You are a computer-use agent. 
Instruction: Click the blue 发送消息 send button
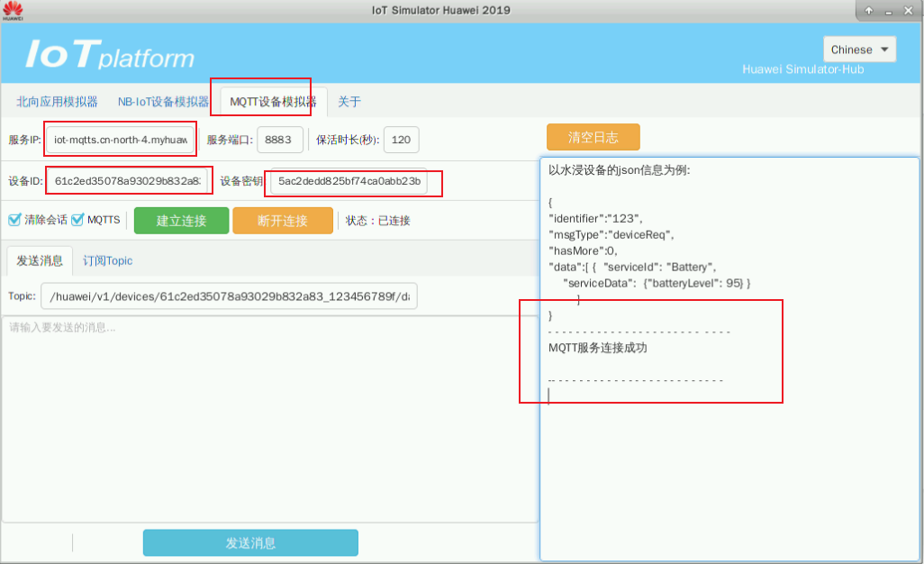click(x=250, y=542)
